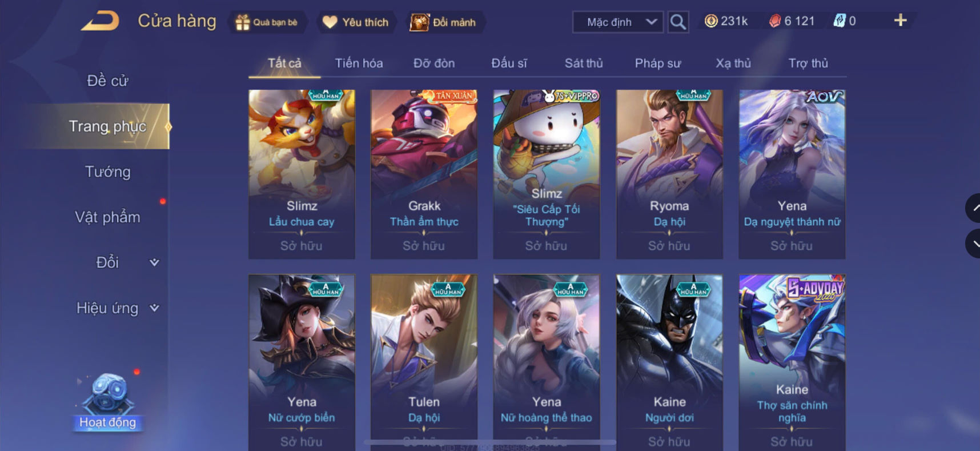Select Vật phẩm in the sidebar

[107, 217]
